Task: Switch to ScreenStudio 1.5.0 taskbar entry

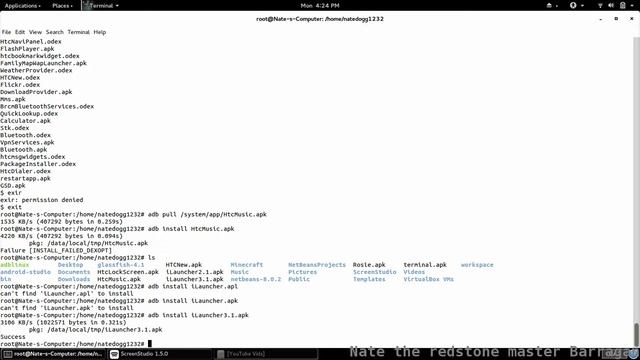Action: click(159, 354)
